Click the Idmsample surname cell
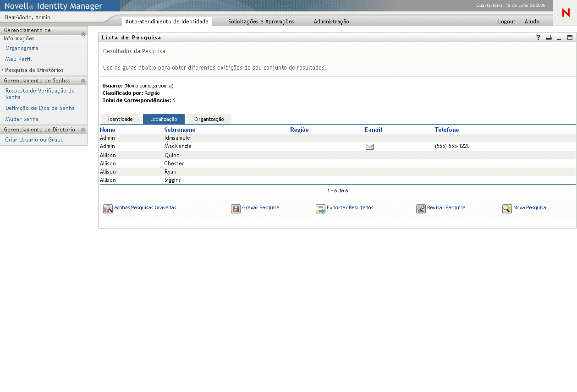This screenshot has height=392, width=577. [177, 138]
